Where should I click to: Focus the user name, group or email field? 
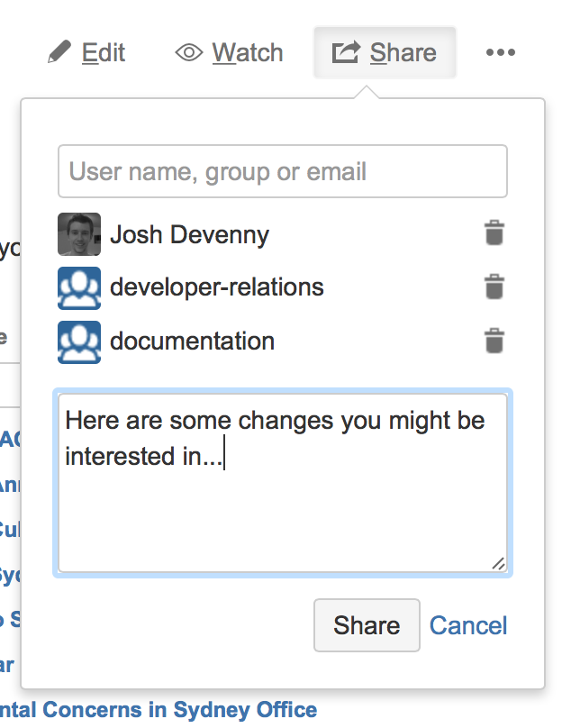coord(283,171)
